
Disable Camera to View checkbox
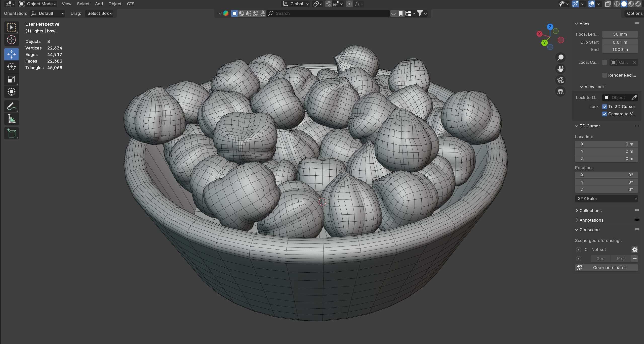605,114
